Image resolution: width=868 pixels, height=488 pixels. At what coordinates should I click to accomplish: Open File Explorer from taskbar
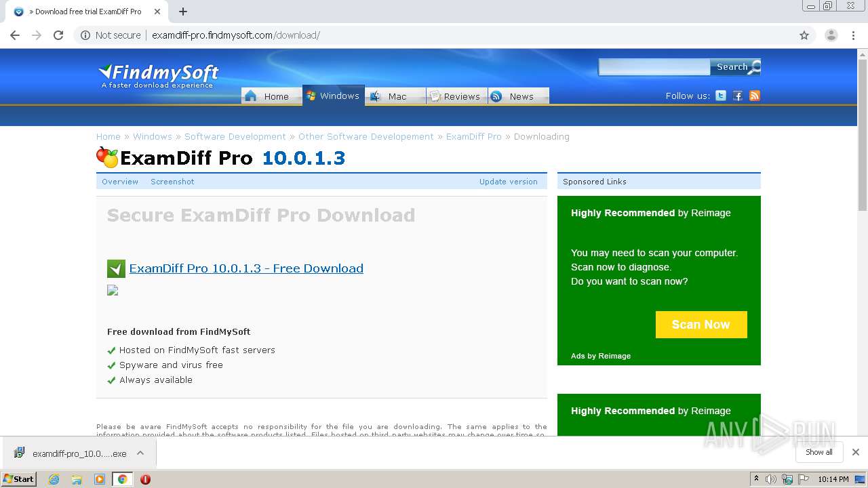pyautogui.click(x=77, y=479)
